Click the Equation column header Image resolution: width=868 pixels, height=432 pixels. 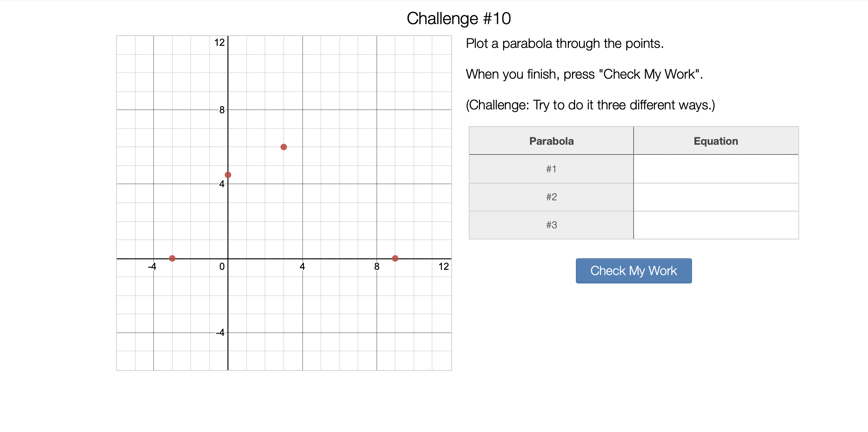tap(716, 141)
